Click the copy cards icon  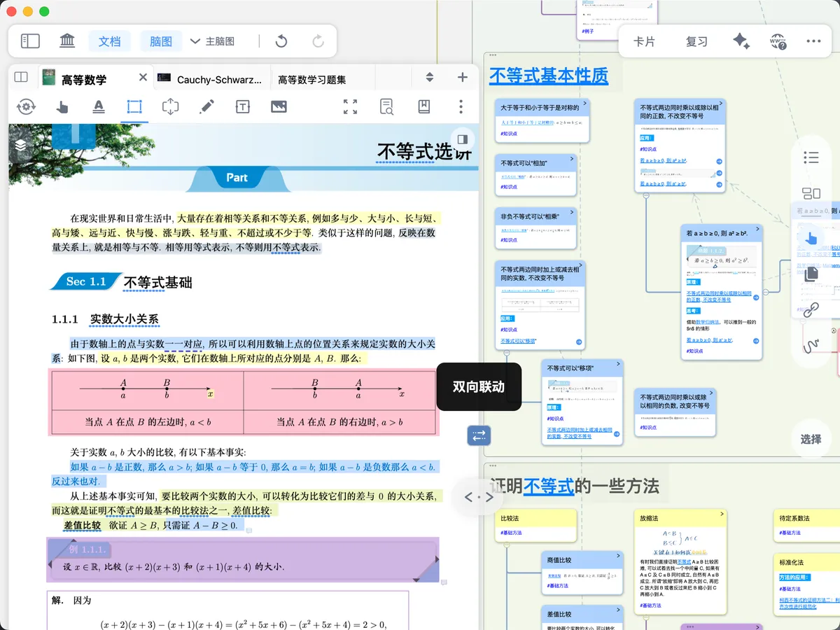811,274
